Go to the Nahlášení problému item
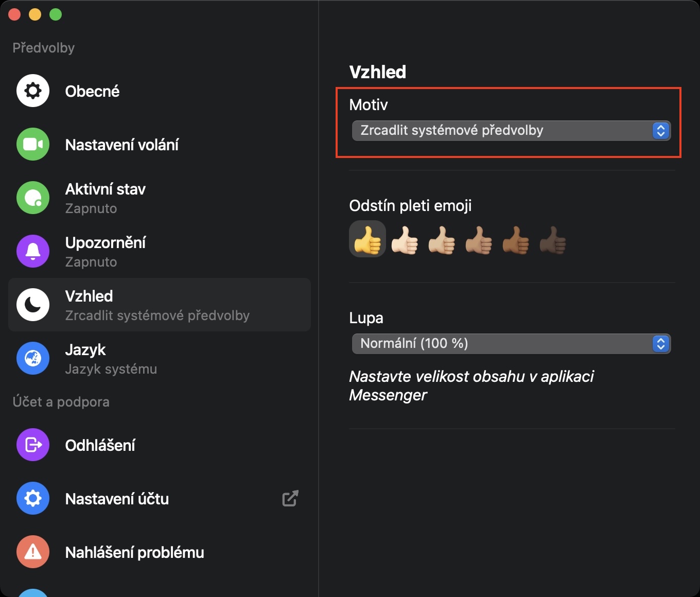The height and width of the screenshot is (597, 700). [x=135, y=553]
